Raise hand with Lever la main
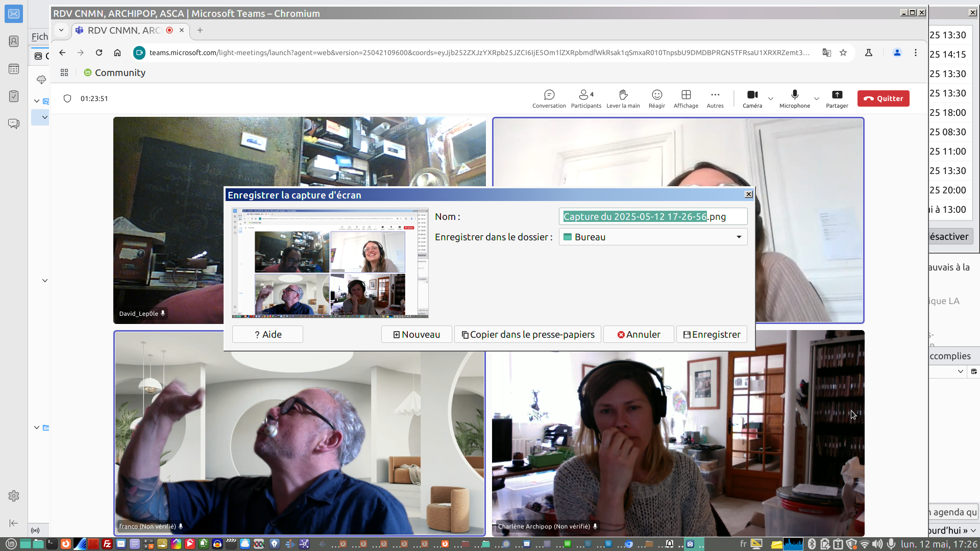The image size is (980, 551). pos(623,98)
